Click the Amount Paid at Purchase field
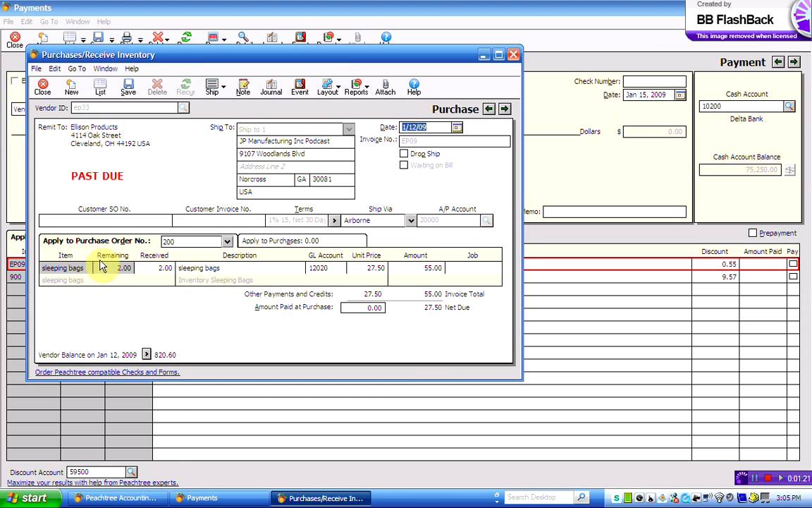The width and height of the screenshot is (812, 508). coord(362,308)
